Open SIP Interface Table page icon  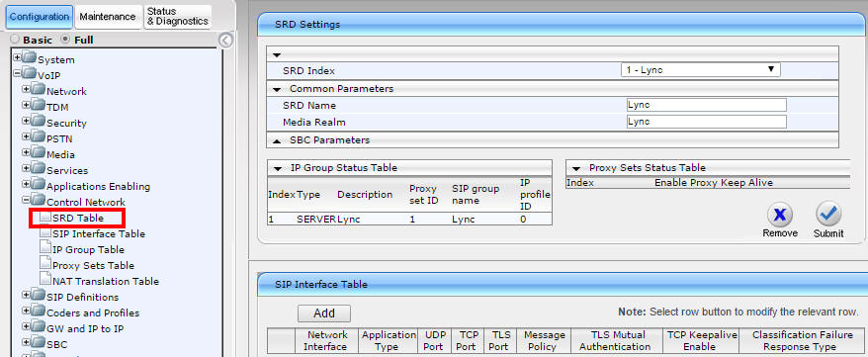[45, 233]
